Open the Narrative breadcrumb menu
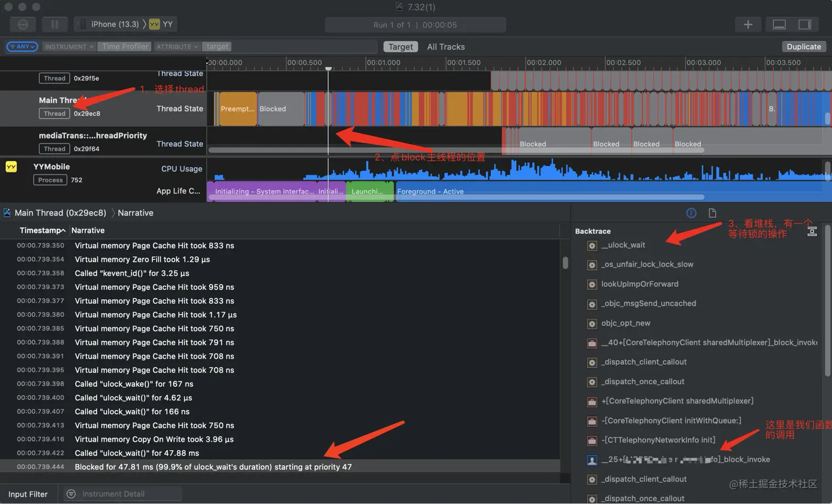 pos(135,213)
